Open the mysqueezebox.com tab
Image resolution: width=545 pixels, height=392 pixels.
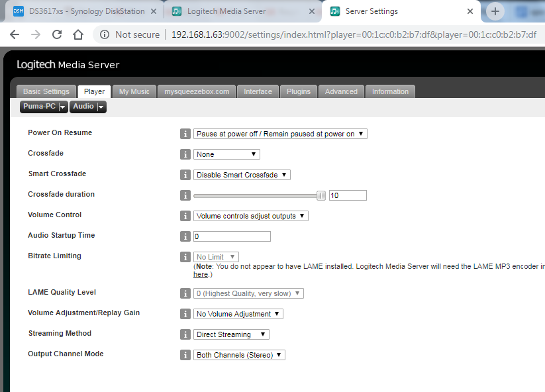tap(197, 91)
